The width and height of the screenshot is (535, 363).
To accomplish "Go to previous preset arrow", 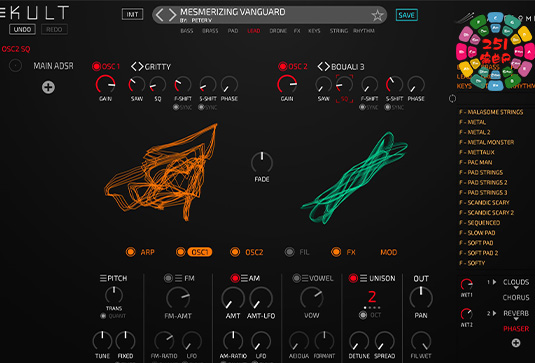I will [159, 15].
